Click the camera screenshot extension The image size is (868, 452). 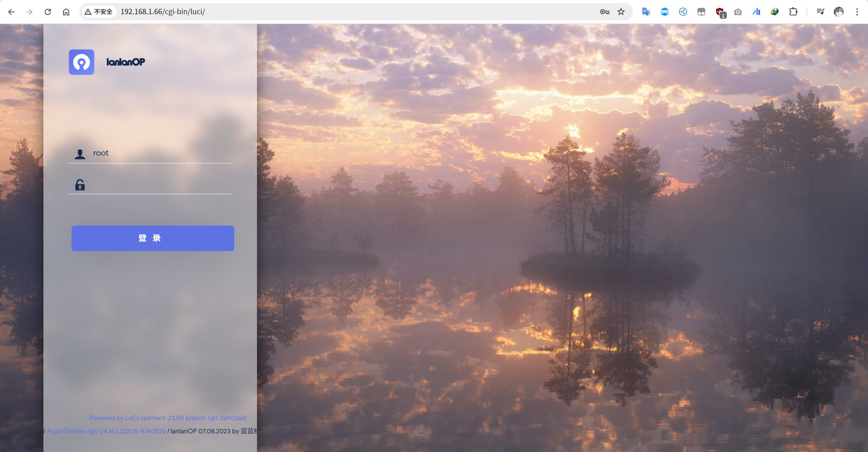[738, 12]
